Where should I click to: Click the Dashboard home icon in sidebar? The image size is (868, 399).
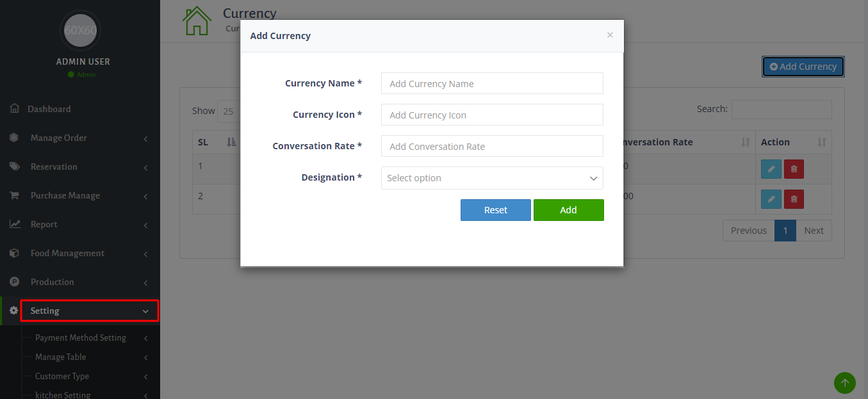pyautogui.click(x=14, y=109)
